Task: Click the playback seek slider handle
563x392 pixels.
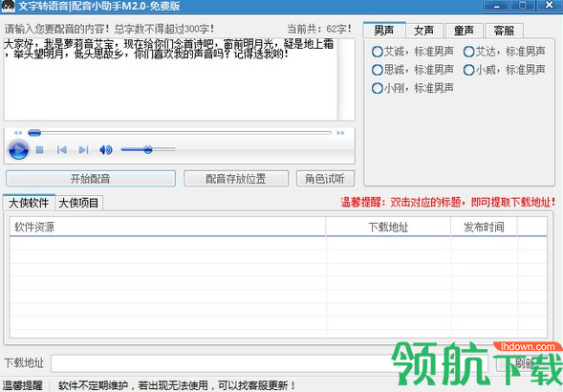Action: tap(34, 133)
